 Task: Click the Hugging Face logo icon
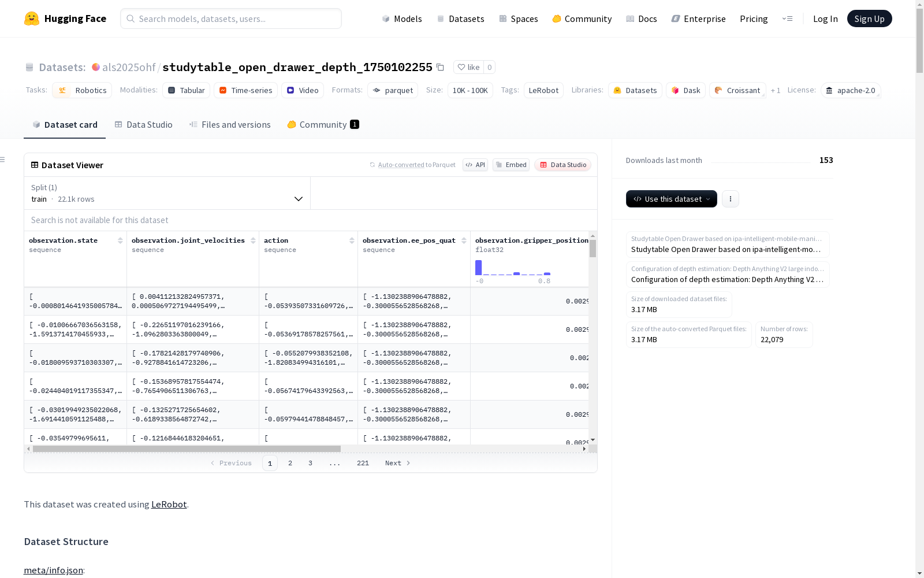(x=32, y=18)
